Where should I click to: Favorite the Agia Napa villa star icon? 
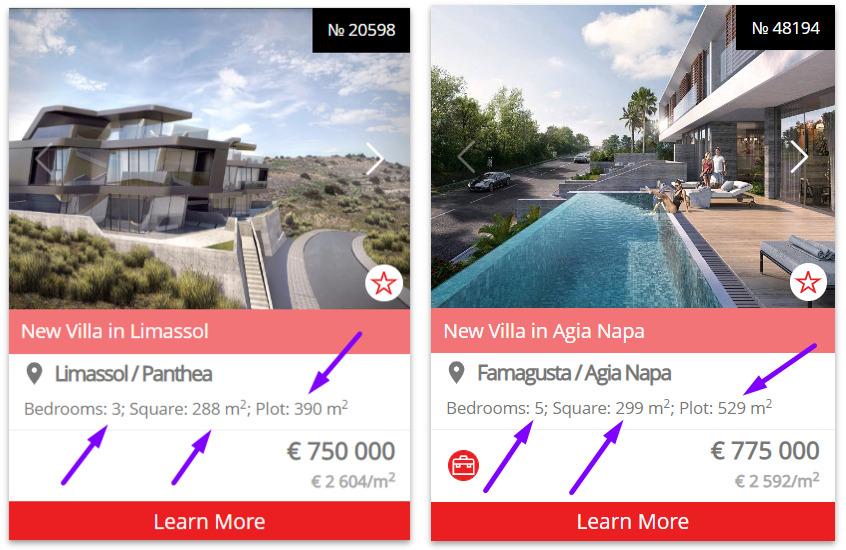808,282
